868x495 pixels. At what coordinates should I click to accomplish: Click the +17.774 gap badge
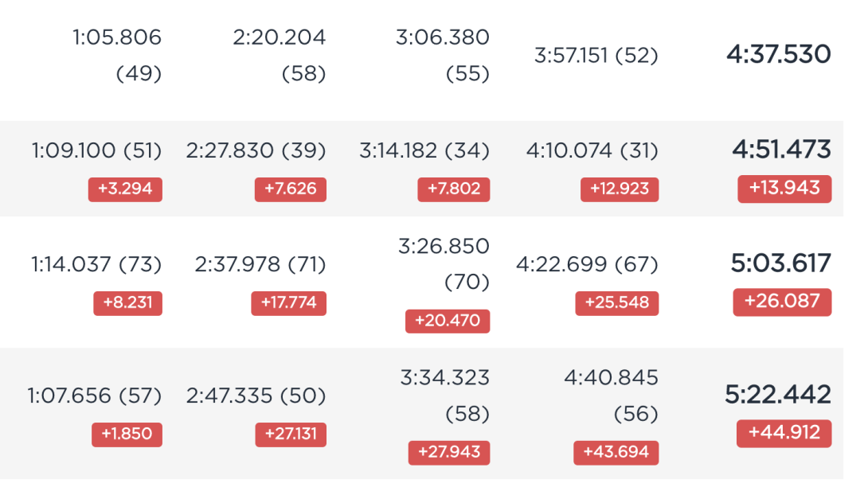(x=288, y=303)
